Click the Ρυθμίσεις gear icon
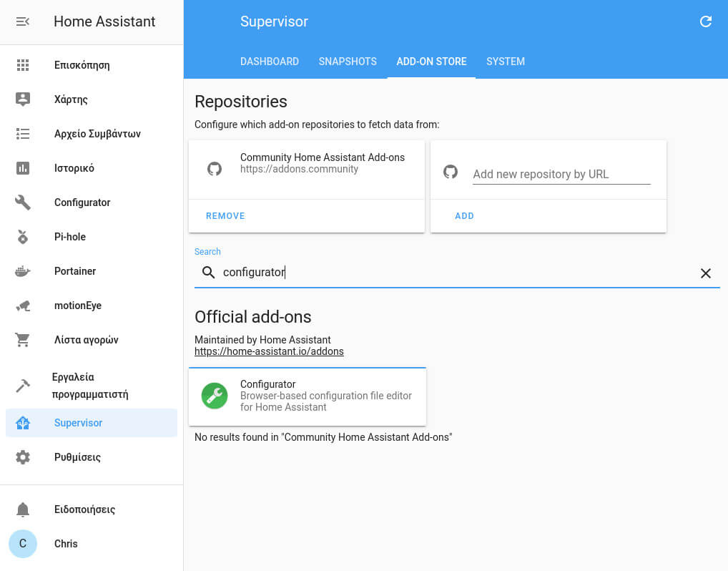This screenshot has width=728, height=571. [x=23, y=457]
